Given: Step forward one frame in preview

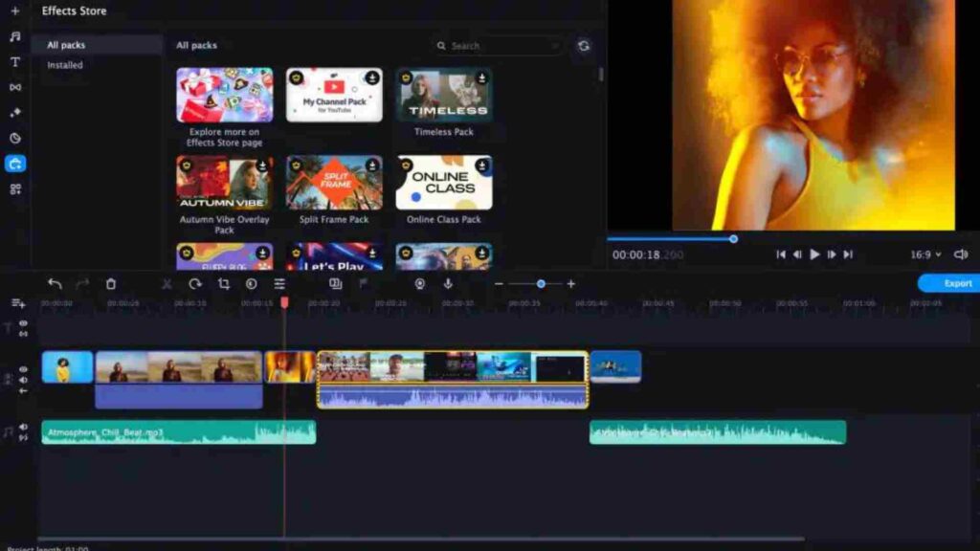Looking at the screenshot, I should point(832,254).
